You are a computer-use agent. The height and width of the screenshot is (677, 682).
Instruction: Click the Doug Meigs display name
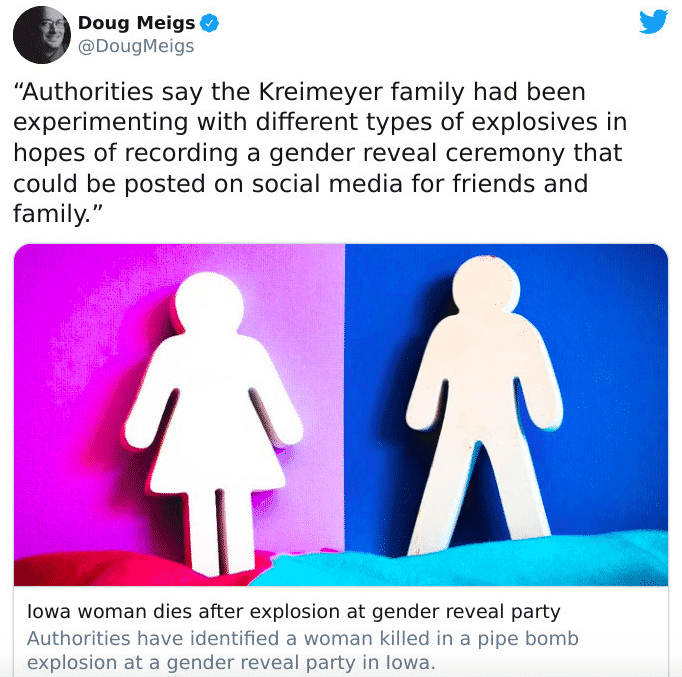[137, 23]
